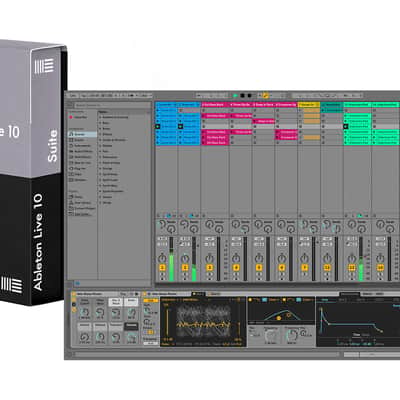
Task: Select the Env 2 modulation tab
Action: point(343,300)
